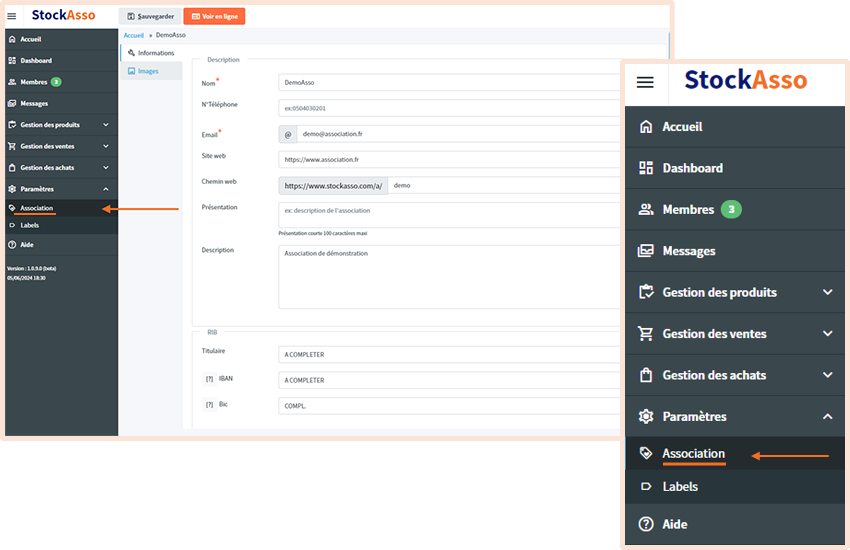Select the Informations tab
The height and width of the screenshot is (550, 850).
(151, 53)
